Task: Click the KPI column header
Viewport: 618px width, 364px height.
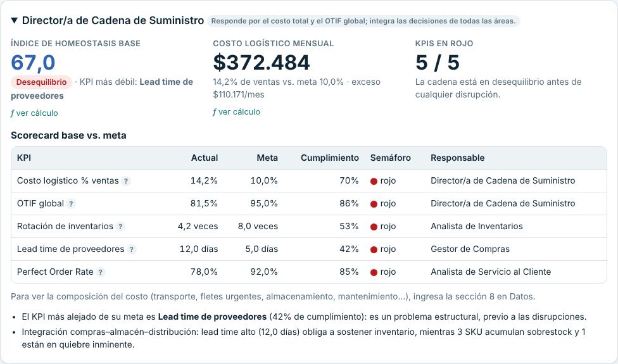Action: [24, 158]
